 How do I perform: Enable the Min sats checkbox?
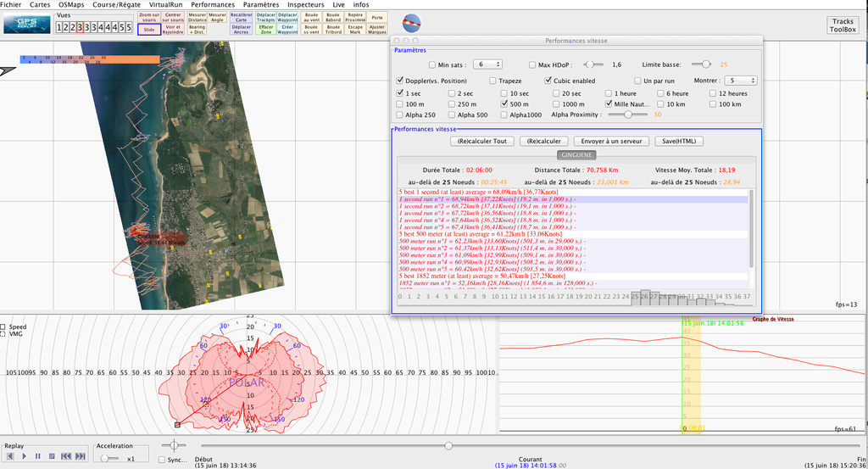tap(432, 64)
